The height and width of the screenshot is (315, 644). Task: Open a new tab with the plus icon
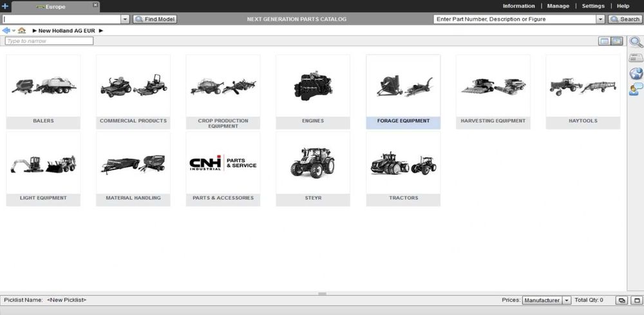(5, 6)
